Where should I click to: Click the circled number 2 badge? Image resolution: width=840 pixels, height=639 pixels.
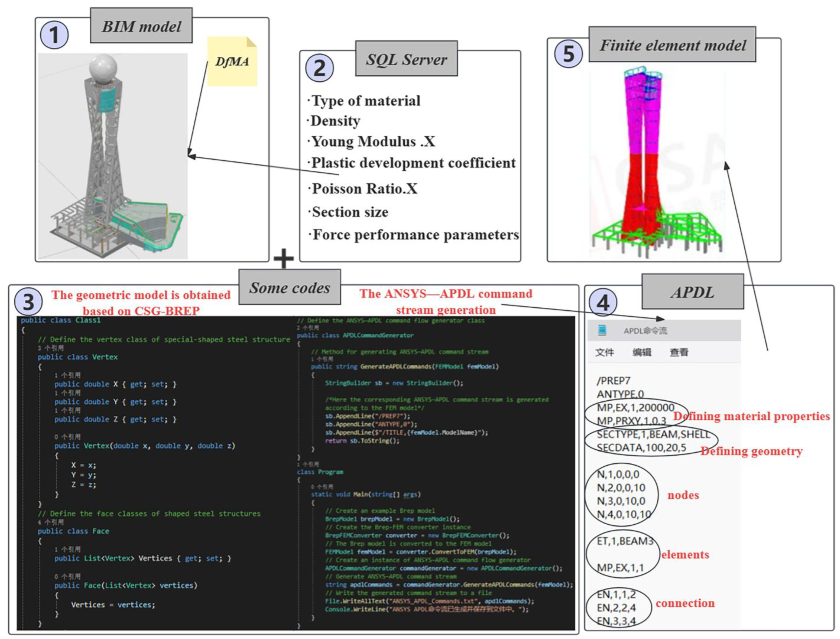319,68
